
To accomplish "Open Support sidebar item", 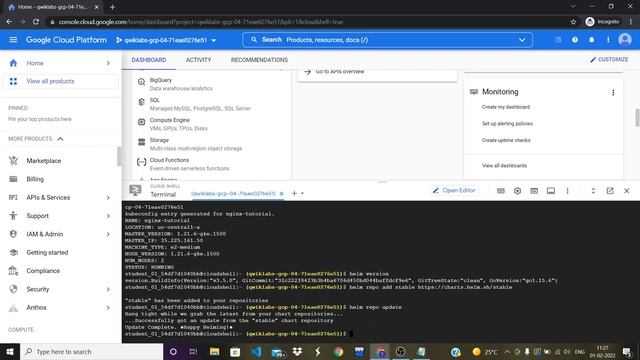I will pos(38,216).
